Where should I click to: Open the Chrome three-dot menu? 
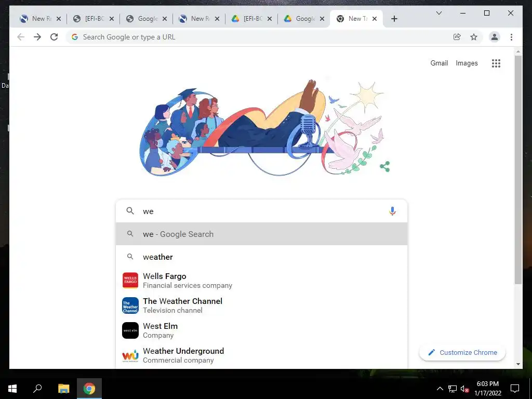point(511,37)
